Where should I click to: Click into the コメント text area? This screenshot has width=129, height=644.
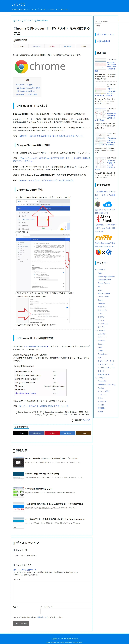point(52,592)
